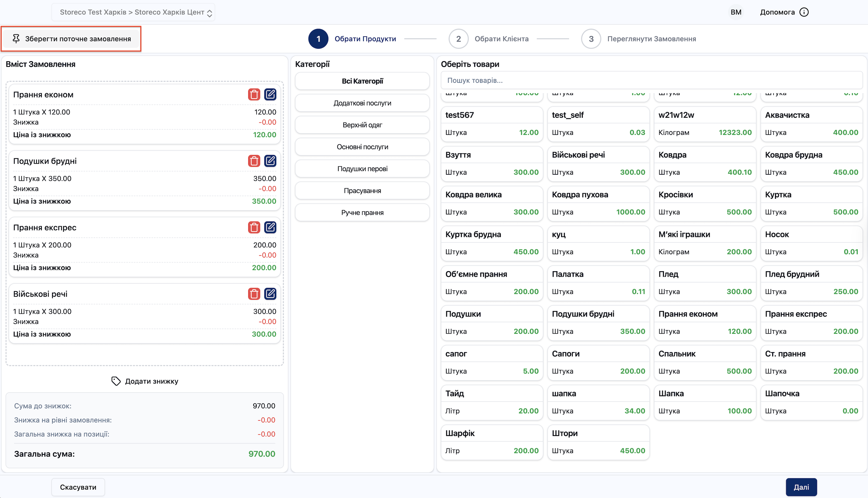Screen dimensions: 868x498
Task: Choose the Прасування category
Action: [x=362, y=190]
